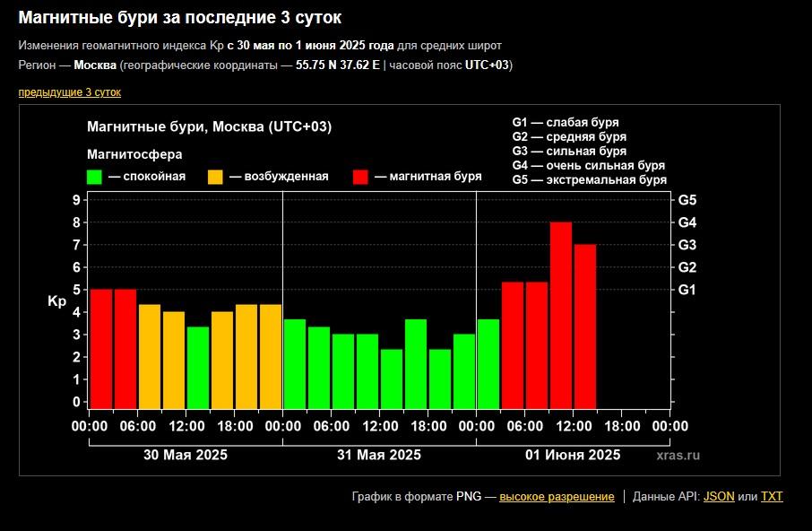Open the JSON API data link

tap(719, 496)
